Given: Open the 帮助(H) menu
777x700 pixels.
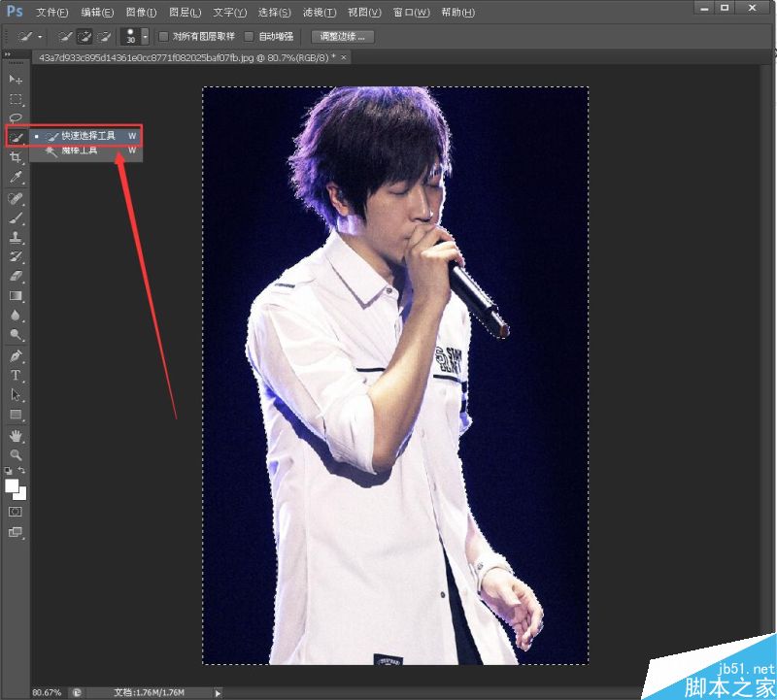Looking at the screenshot, I should [x=457, y=13].
